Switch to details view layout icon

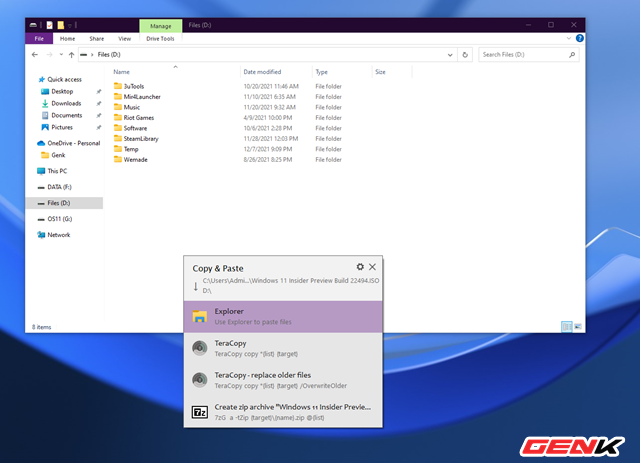pyautogui.click(x=567, y=327)
